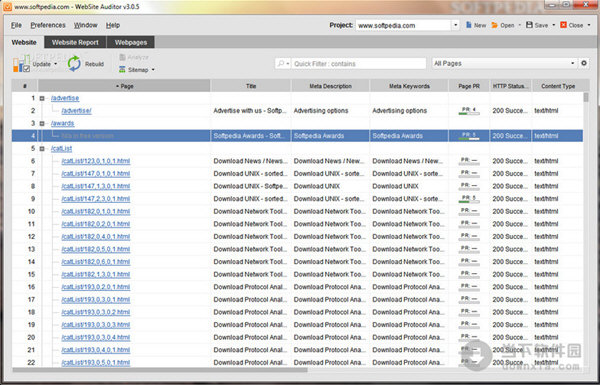
Task: Open the /advertise/ page link
Action: (x=77, y=111)
